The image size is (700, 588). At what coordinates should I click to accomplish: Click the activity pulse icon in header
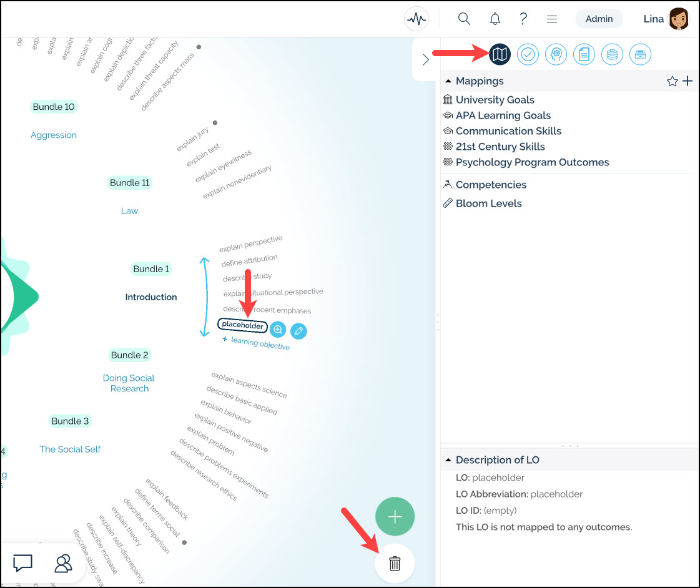(x=417, y=19)
